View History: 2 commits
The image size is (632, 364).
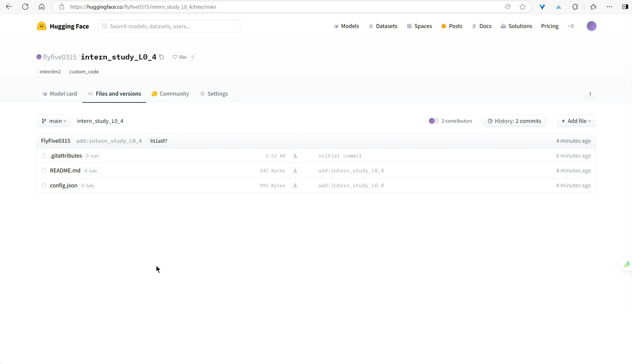pos(514,121)
